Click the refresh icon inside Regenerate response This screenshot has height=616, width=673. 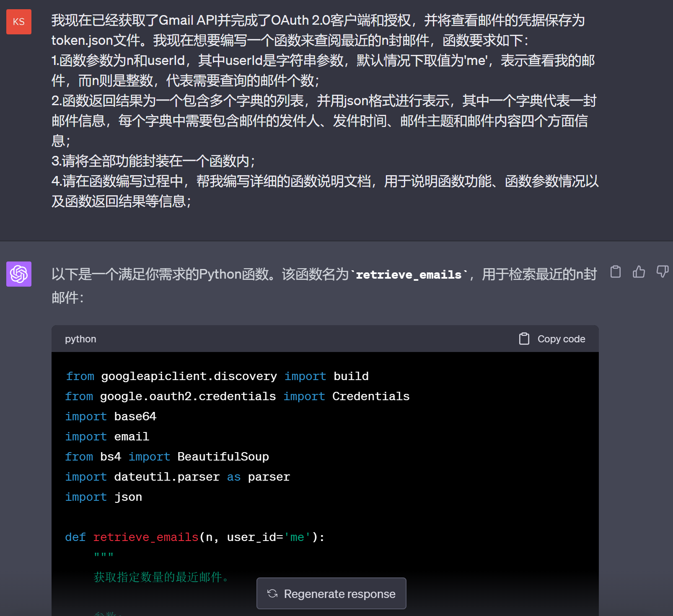click(272, 593)
